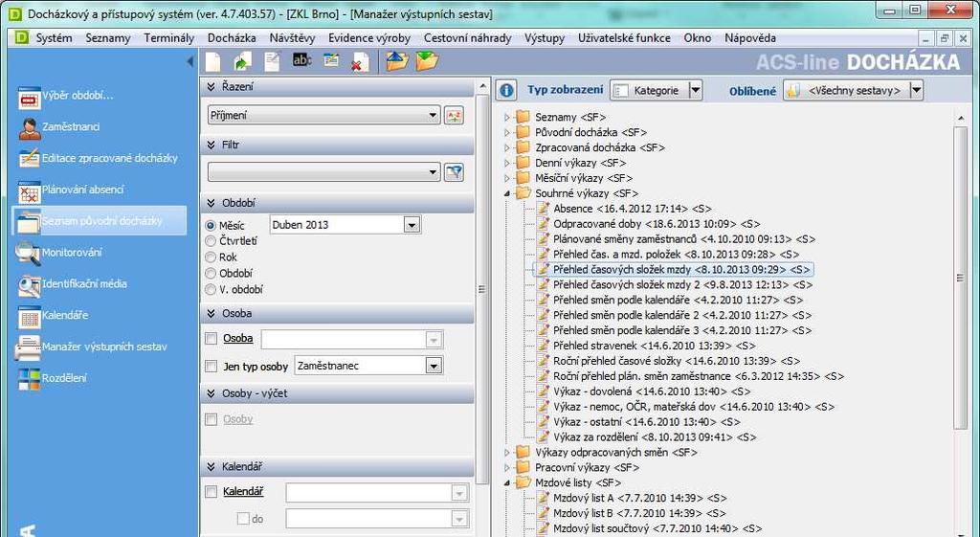Click the folder icon with blue up arrow
The image size is (980, 537).
(397, 60)
